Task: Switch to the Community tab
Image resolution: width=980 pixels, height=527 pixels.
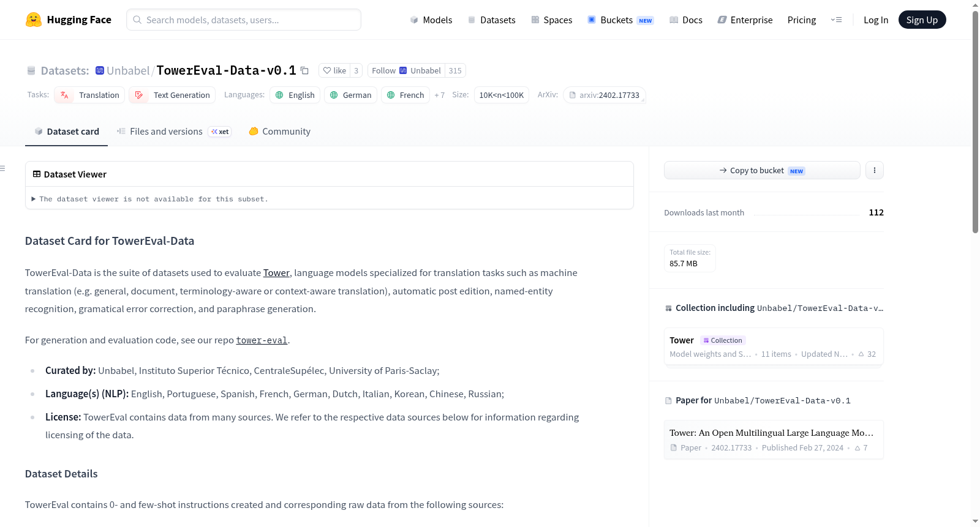Action: 279,132
